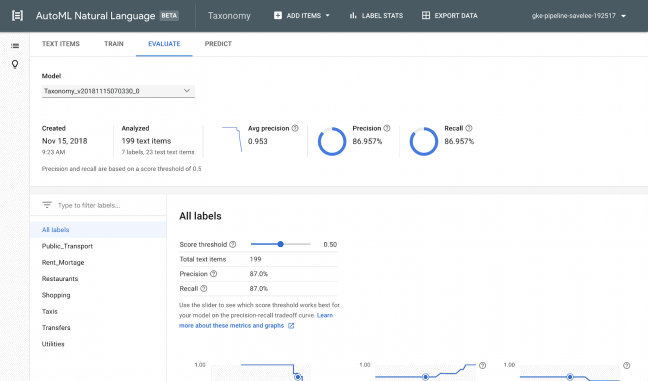Open Learn more about these metrics link
Screen dimensions: 648x381
point(231,326)
